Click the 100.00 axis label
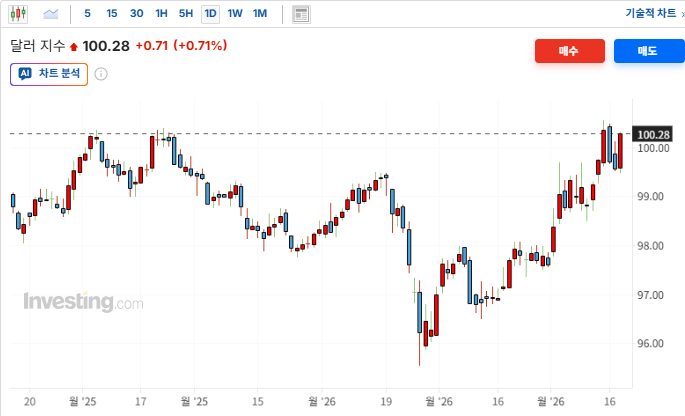 654,148
